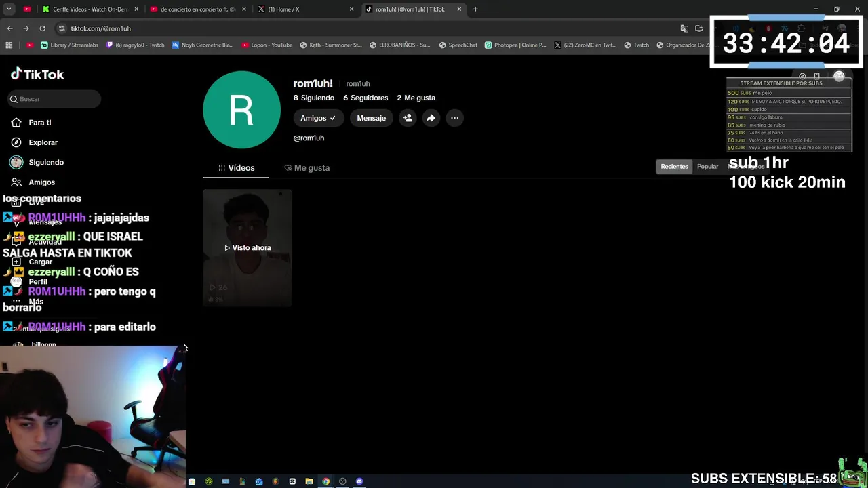Open the Noyh Geometric Bla... bookmark
This screenshot has width=868, height=488.
click(202, 45)
